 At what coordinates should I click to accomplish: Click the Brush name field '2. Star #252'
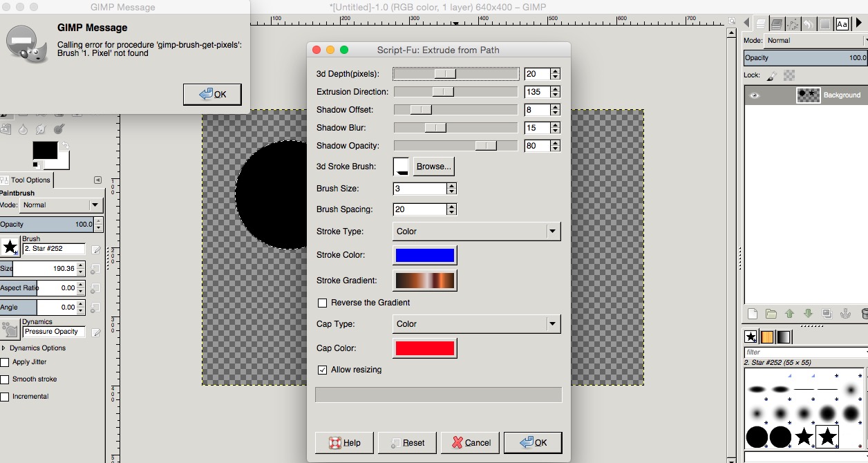click(x=54, y=249)
